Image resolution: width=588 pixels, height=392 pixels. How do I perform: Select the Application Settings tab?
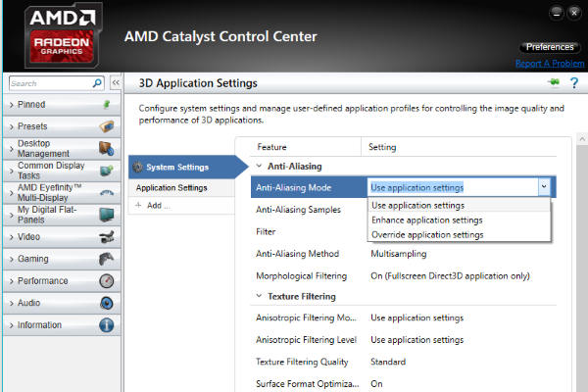(181, 188)
